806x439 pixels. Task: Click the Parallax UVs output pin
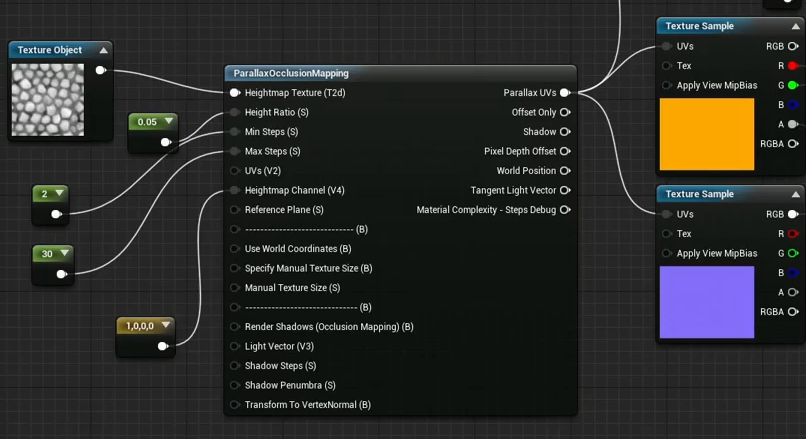tap(565, 93)
